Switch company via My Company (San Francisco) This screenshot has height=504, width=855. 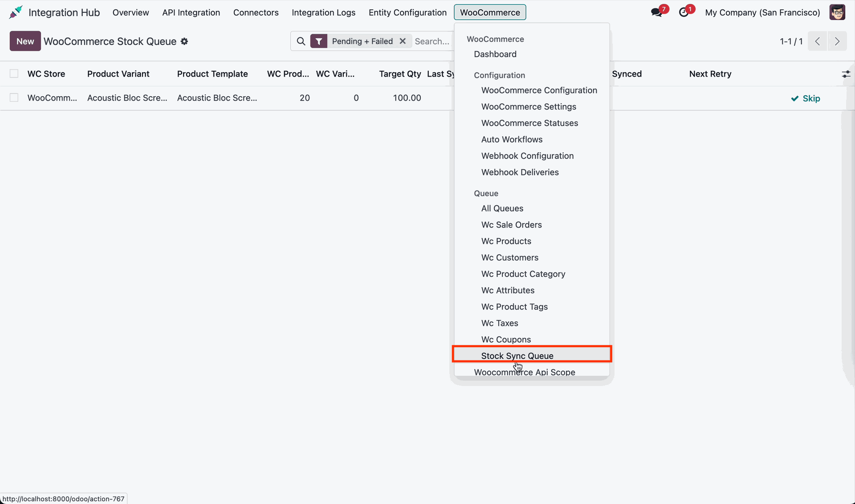(762, 12)
